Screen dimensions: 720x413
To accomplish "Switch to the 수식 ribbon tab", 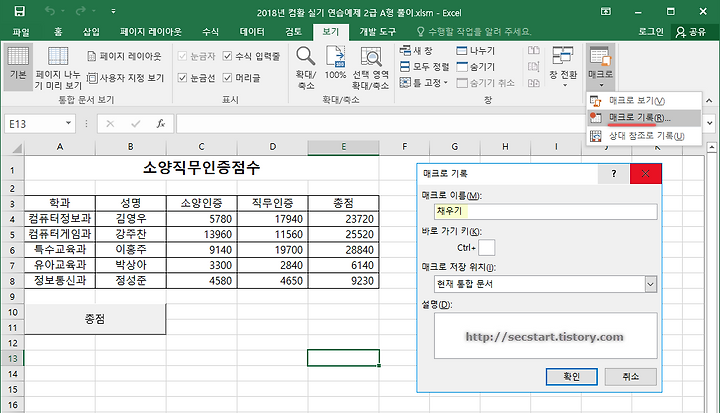I will click(x=211, y=32).
